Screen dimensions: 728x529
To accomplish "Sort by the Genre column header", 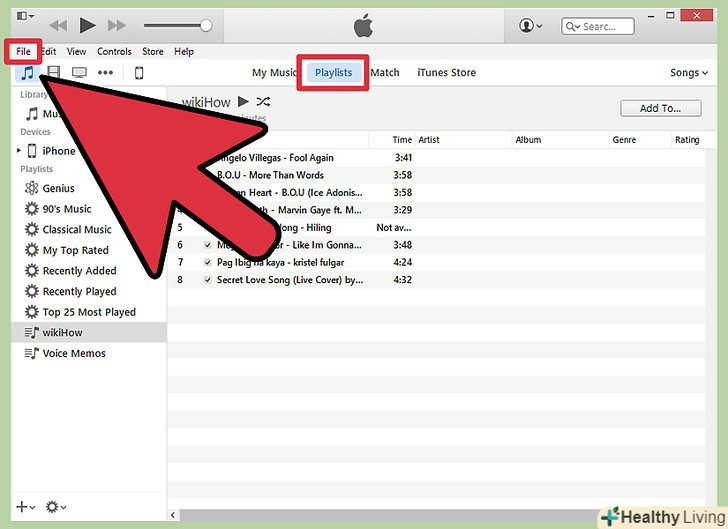I will 624,140.
